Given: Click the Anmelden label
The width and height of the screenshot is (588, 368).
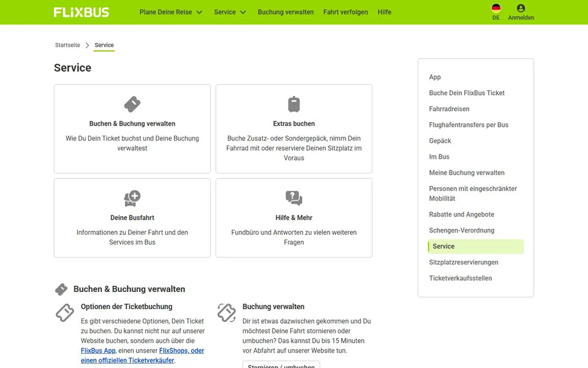Looking at the screenshot, I should point(521,18).
